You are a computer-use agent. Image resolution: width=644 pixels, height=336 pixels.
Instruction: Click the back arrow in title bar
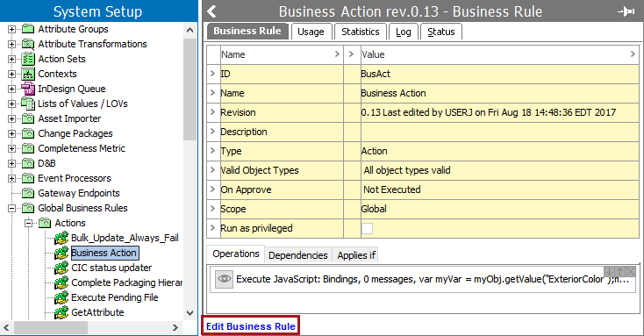point(212,11)
